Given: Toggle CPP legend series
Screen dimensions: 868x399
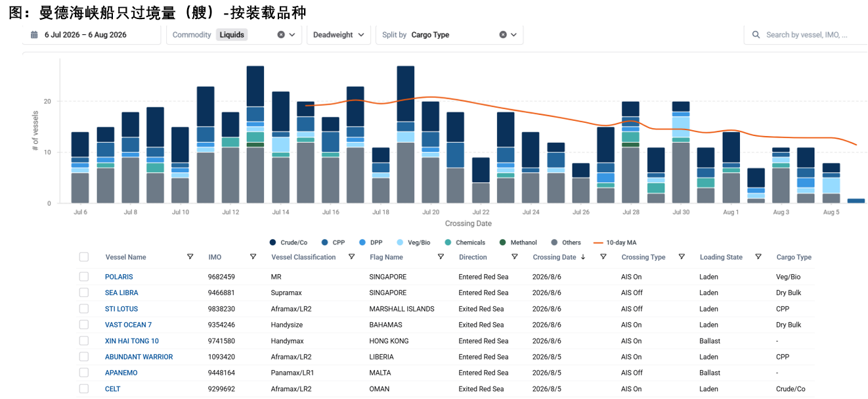Looking at the screenshot, I should pyautogui.click(x=333, y=243).
